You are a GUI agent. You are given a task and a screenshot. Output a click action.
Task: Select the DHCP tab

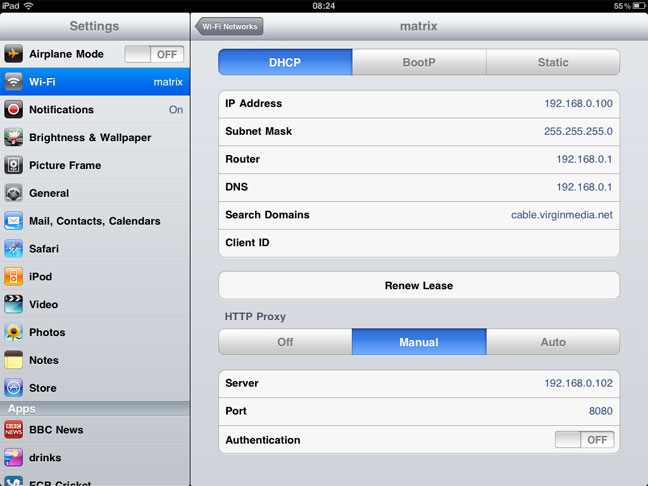[285, 62]
